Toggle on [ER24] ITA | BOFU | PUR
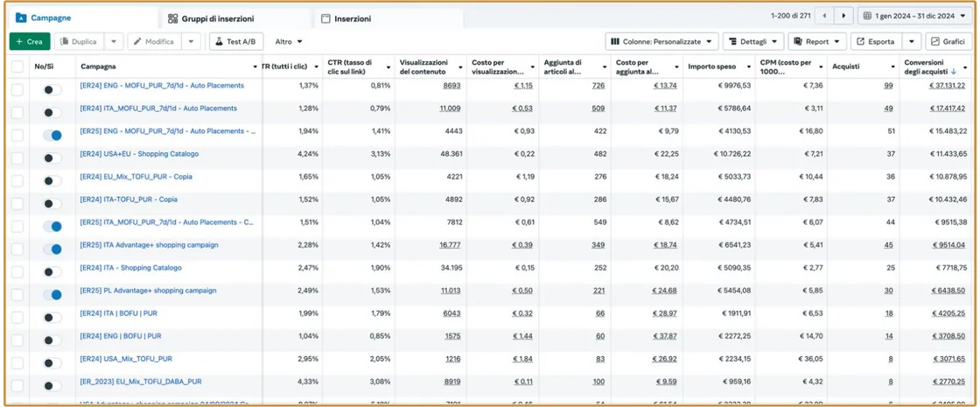This screenshot has height=407, width=980. coord(52,318)
